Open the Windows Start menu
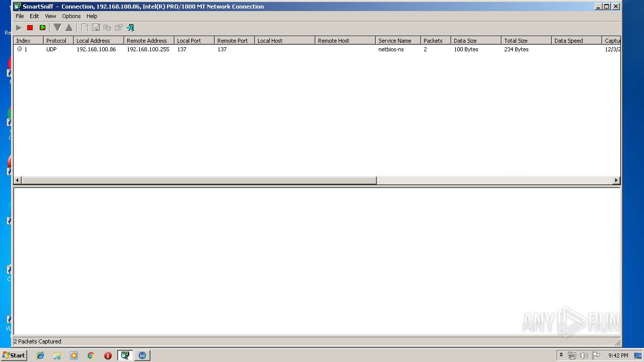The image size is (644, 362). click(14, 355)
